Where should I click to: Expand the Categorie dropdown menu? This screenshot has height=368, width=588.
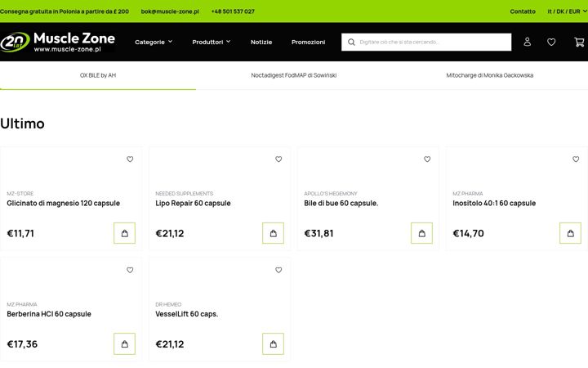(x=154, y=42)
